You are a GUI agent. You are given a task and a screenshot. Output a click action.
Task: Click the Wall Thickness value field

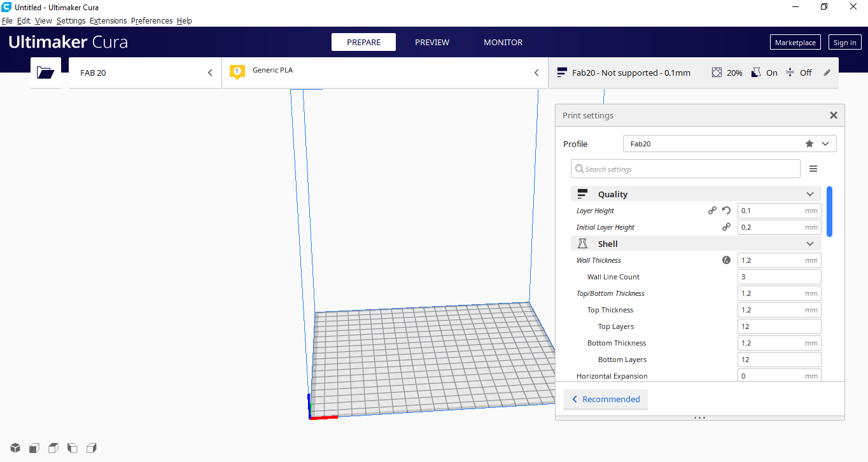[780, 260]
